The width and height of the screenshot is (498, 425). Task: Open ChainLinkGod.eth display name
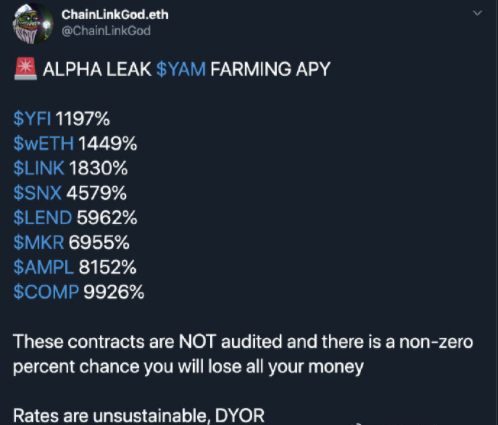coord(115,15)
